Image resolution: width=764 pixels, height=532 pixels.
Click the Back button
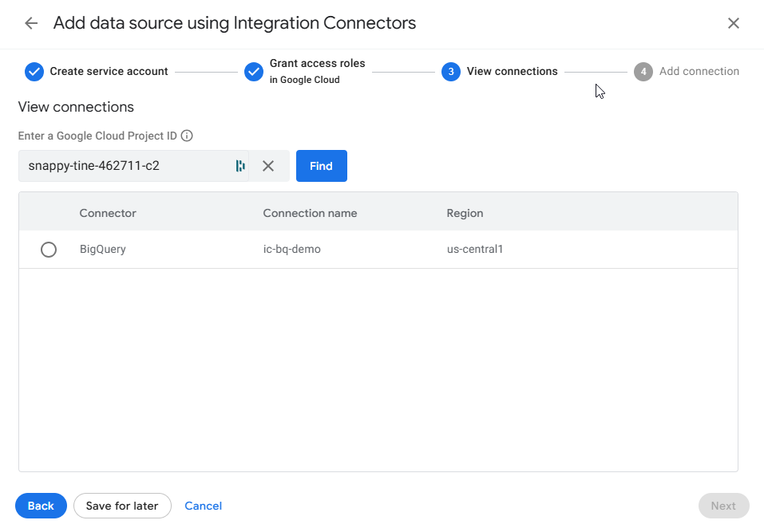[41, 506]
